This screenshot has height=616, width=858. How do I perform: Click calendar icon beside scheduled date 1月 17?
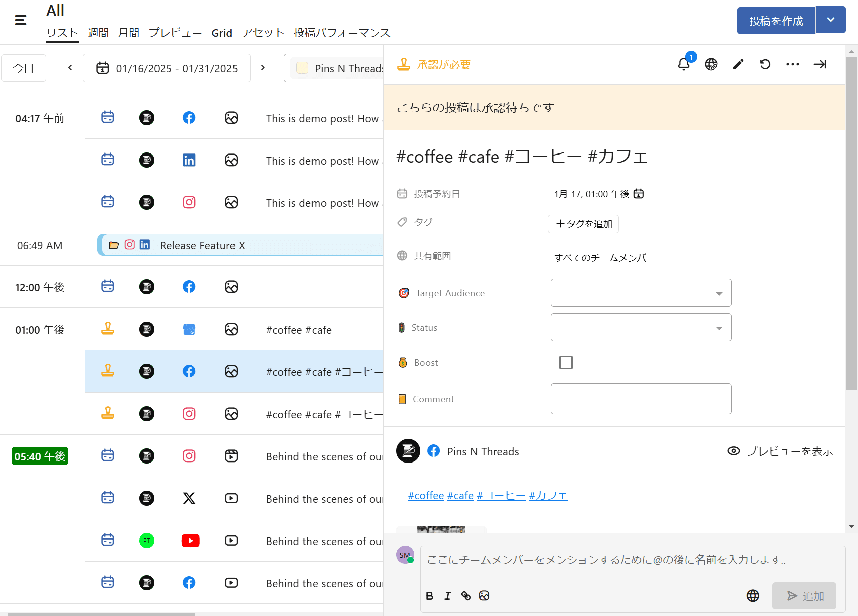coord(639,194)
